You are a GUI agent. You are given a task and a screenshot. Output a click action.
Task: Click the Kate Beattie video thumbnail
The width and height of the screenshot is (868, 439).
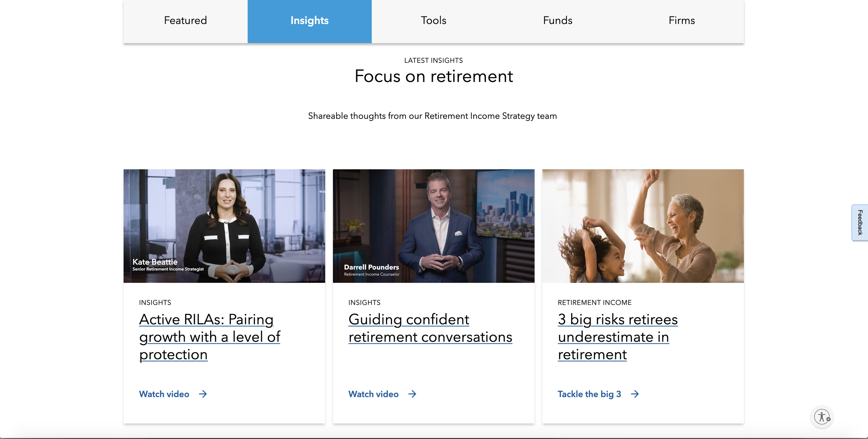coord(224,226)
